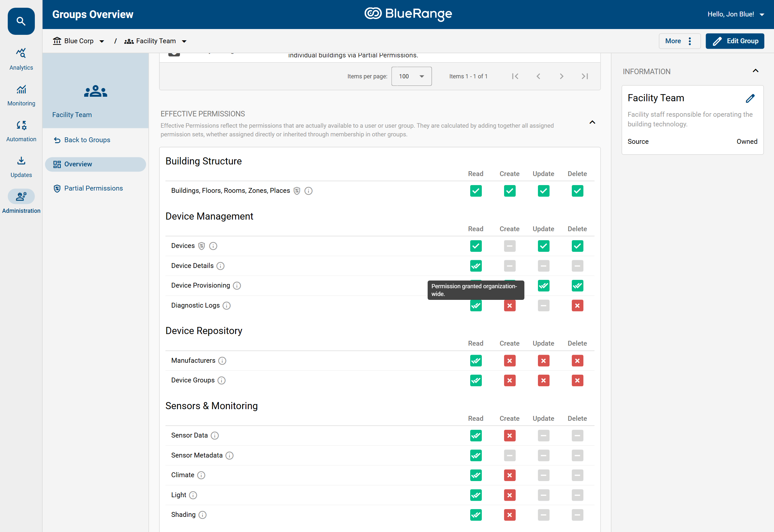Click the pencil icon beside Facility Team

pos(750,98)
